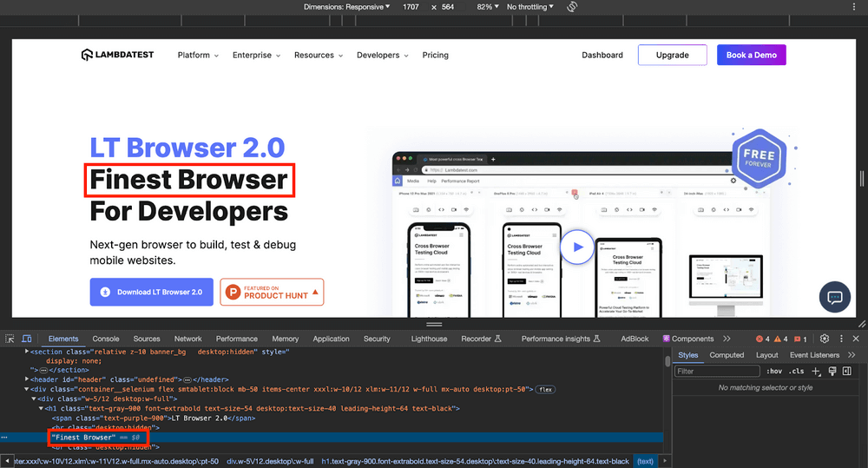Toggle rendering emulations paintbrush icon
The height and width of the screenshot is (468, 868).
(832, 371)
